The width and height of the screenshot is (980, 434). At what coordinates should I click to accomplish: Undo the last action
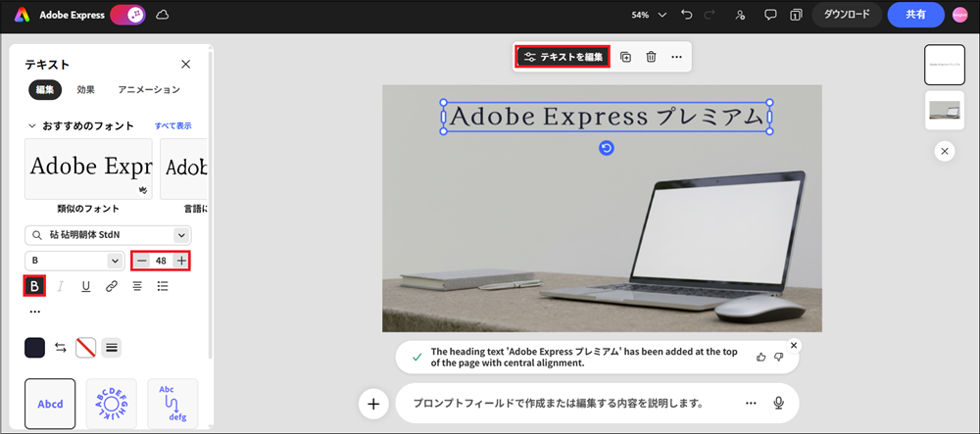point(688,15)
